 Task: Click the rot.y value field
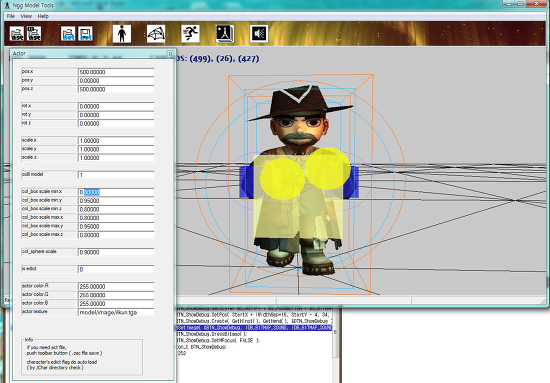[116, 115]
